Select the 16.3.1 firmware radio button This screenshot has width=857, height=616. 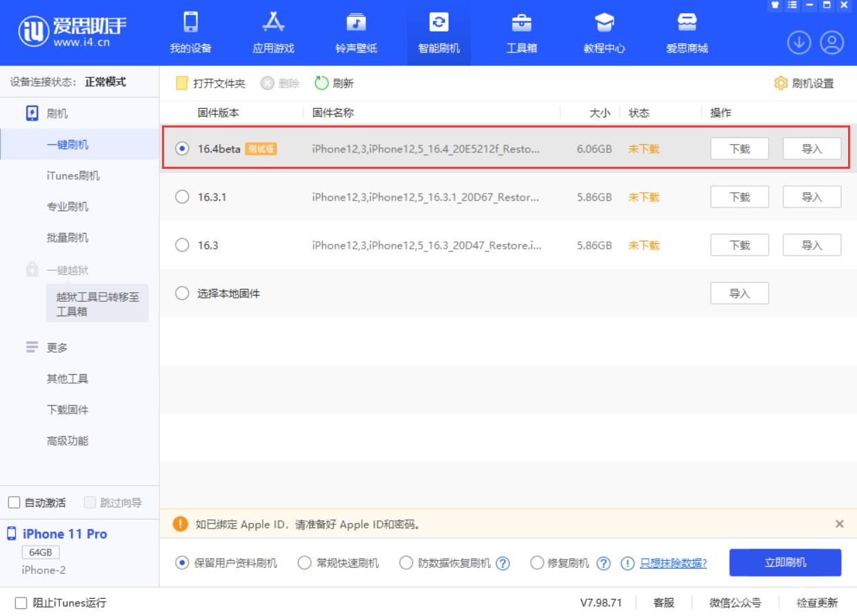click(181, 196)
